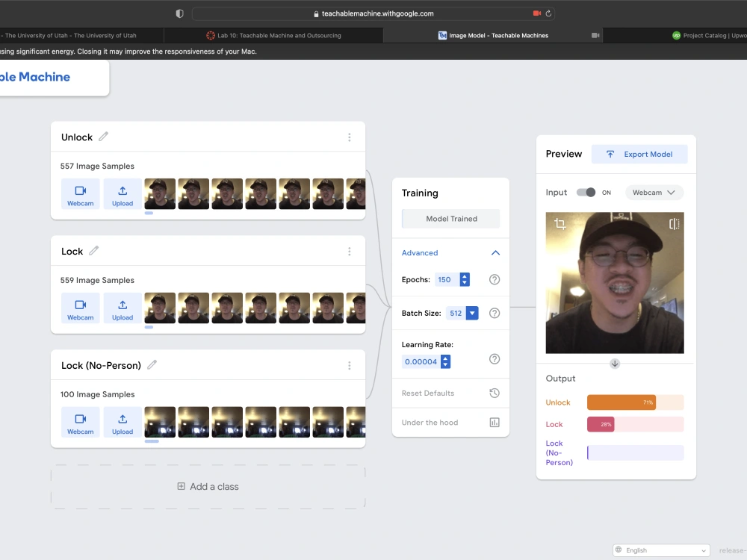747x560 pixels.
Task: Click the Lock (No-Person) samples scrollbar
Action: pos(152,441)
